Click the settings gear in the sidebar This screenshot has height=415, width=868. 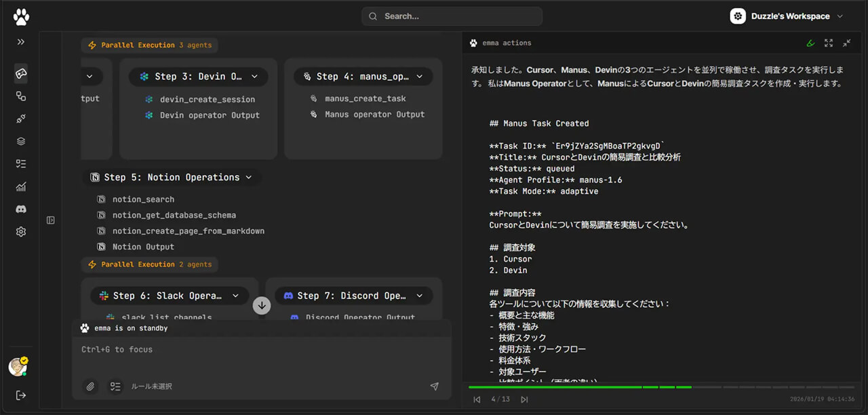[x=20, y=231]
